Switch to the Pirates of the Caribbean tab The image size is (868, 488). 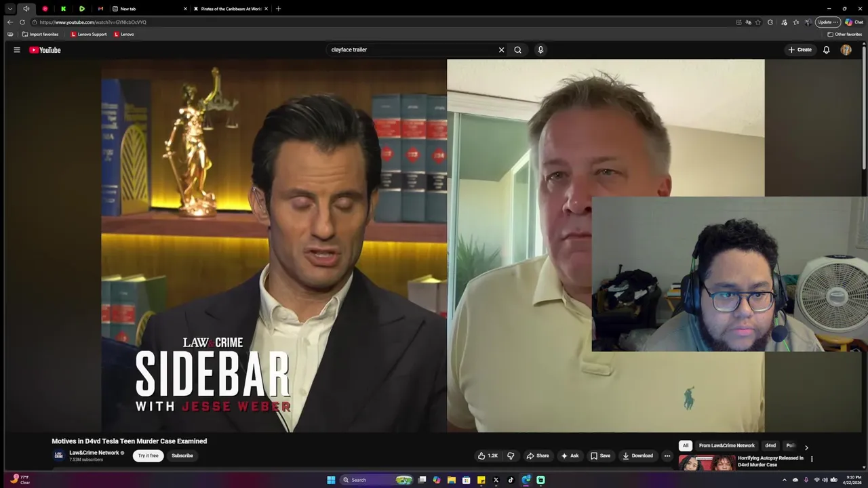pos(231,9)
